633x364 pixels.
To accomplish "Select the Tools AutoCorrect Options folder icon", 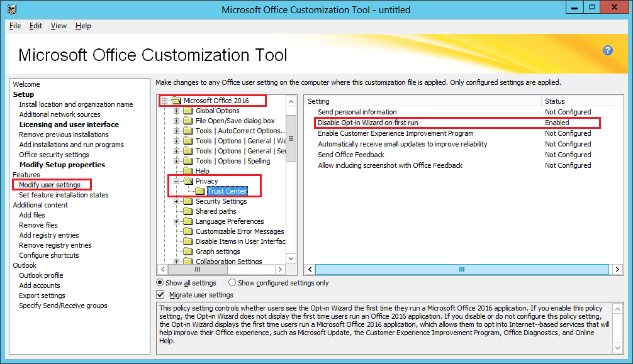I will pos(188,131).
